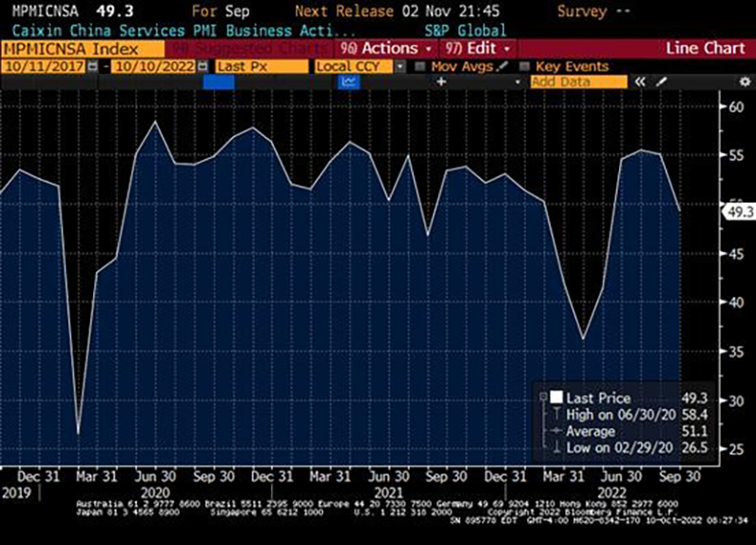
Task: Open the Actions dropdown menu
Action: click(385, 49)
